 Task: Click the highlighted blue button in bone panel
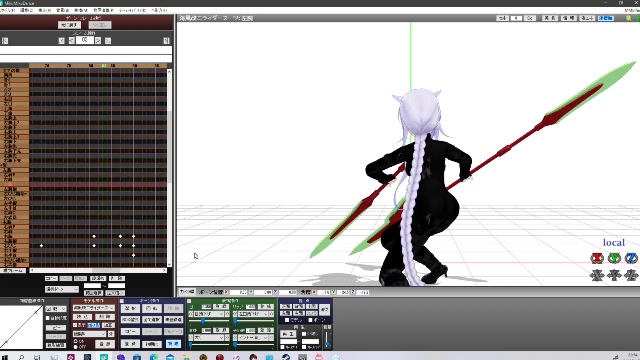pyautogui.click(x=173, y=344)
